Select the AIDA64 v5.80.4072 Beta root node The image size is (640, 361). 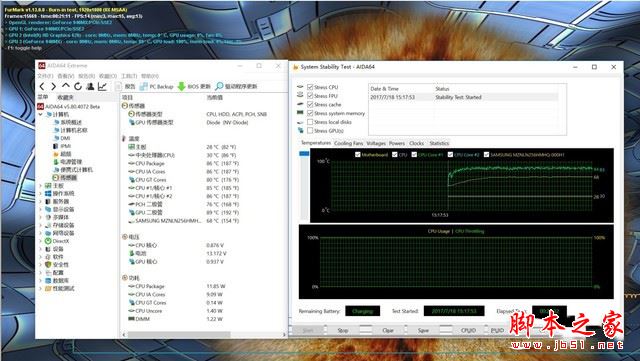click(x=69, y=107)
